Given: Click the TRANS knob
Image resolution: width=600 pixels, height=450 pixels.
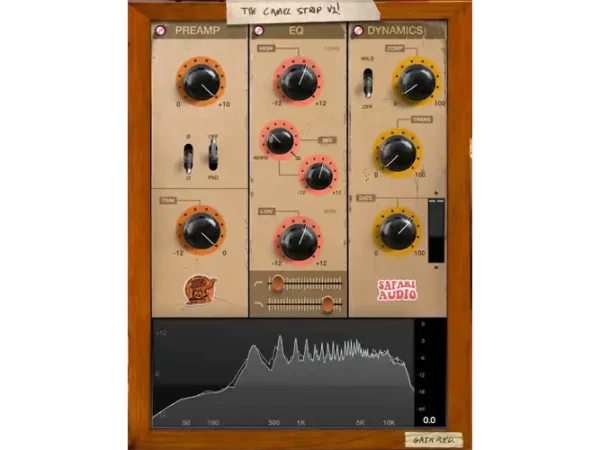Looking at the screenshot, I should [x=398, y=153].
